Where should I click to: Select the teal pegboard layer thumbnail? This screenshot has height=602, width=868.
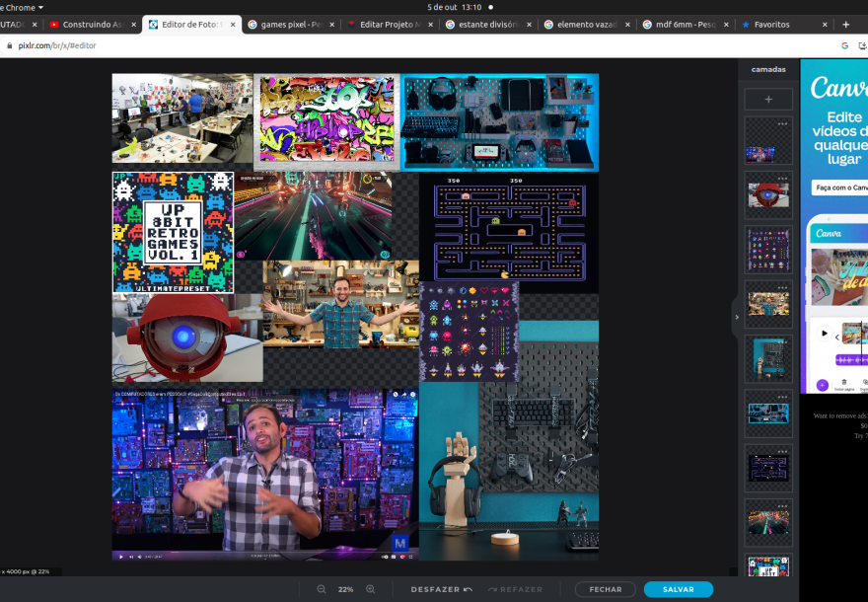(x=768, y=359)
